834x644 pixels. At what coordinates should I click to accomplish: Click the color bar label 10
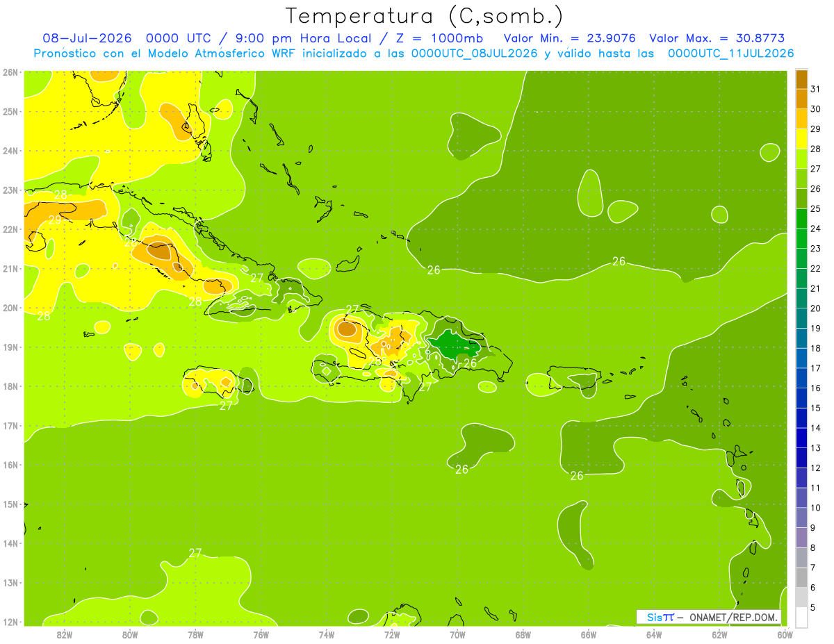click(815, 507)
